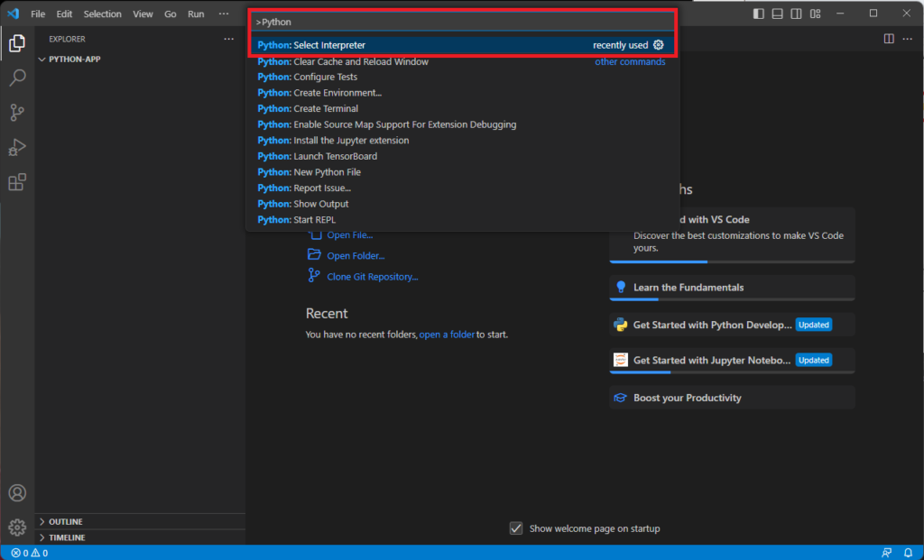Click the 'open a folder' link under Recent

pyautogui.click(x=447, y=335)
